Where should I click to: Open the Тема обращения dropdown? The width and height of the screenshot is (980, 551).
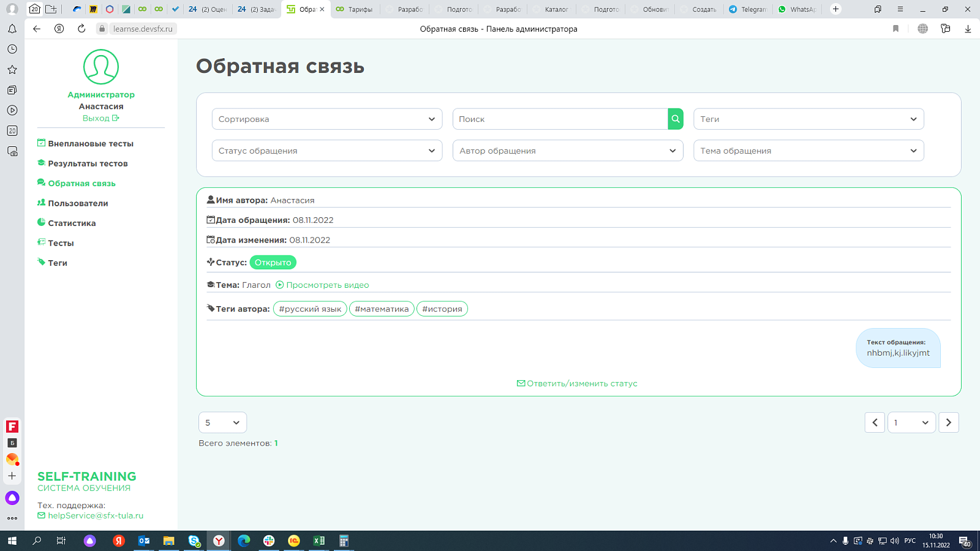click(809, 151)
